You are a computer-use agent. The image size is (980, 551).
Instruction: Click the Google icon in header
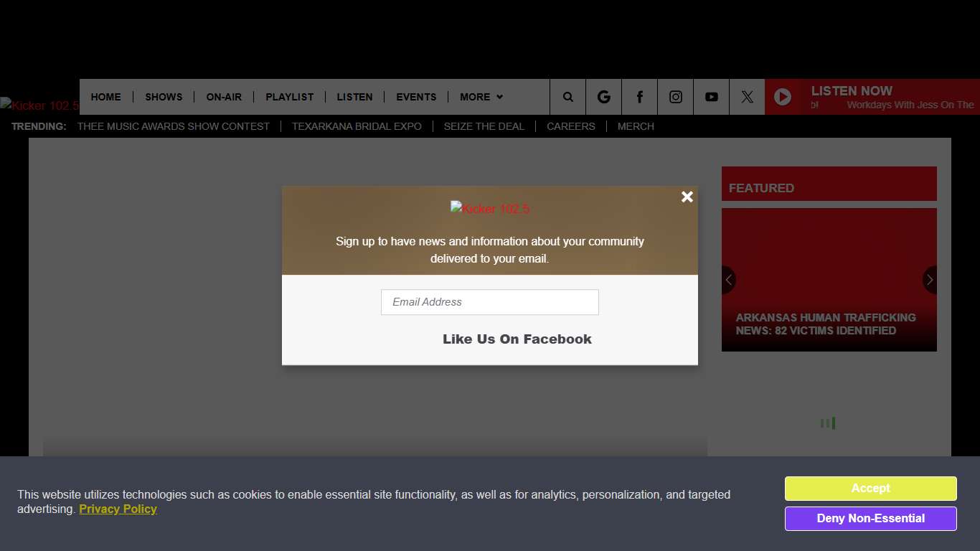click(x=603, y=97)
